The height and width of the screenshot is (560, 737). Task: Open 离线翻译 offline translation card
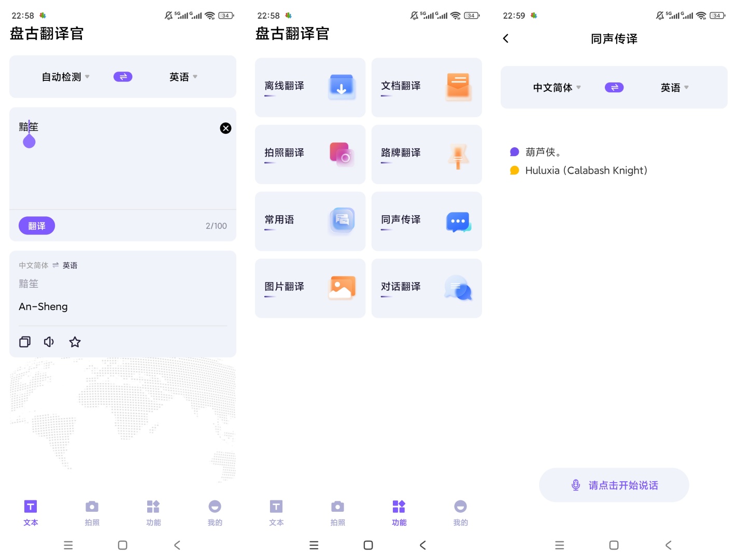pyautogui.click(x=310, y=87)
